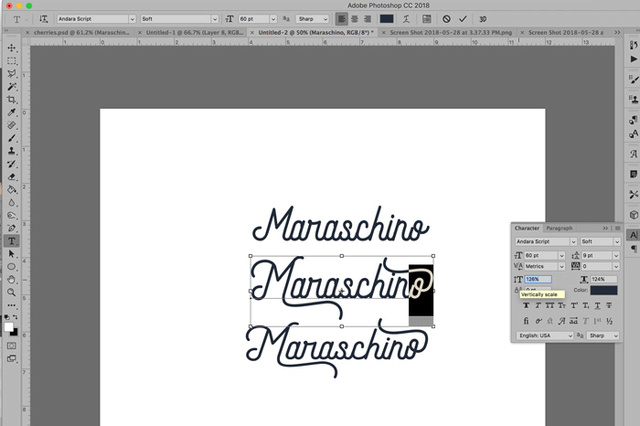Open kerning Metrics dropdown

[x=562, y=266]
